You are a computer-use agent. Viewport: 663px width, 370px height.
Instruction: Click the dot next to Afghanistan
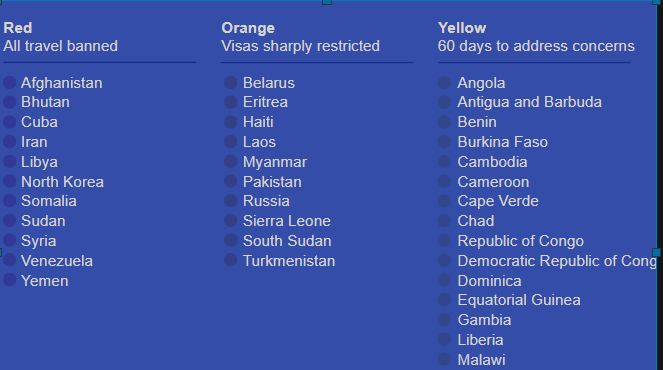point(10,82)
